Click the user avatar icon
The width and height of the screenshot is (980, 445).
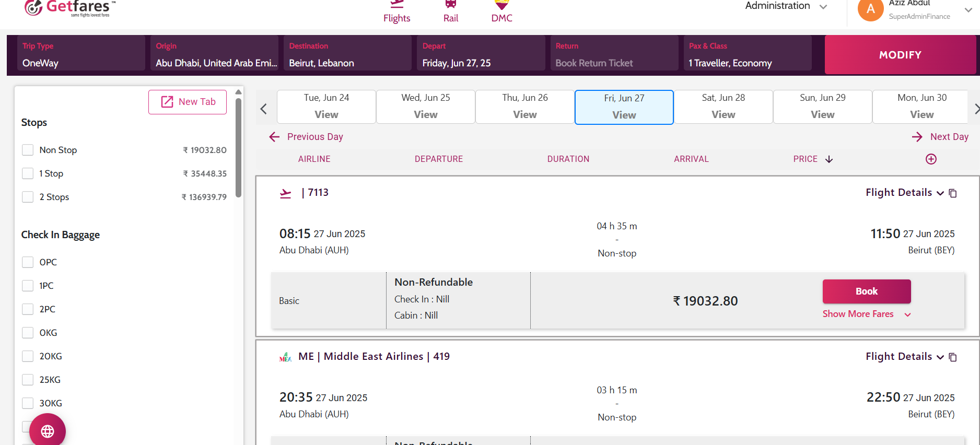870,9
